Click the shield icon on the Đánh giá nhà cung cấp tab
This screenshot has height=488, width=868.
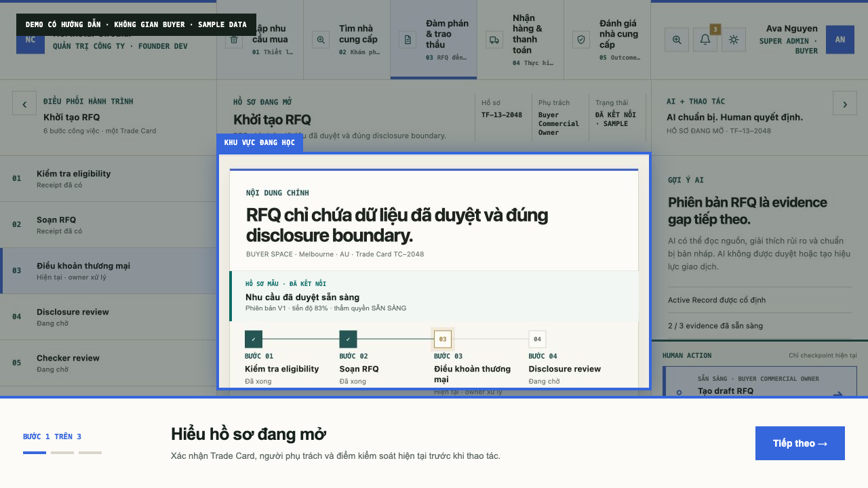pos(581,39)
